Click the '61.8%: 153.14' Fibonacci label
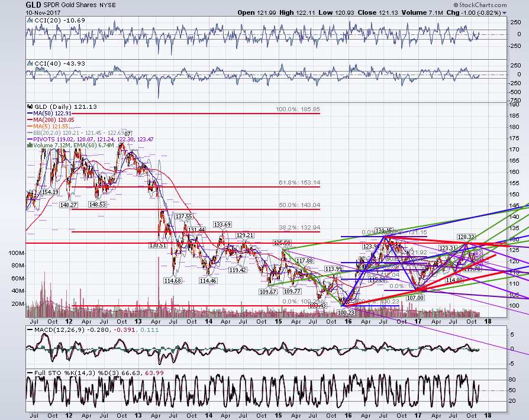Image resolution: width=529 pixels, height=420 pixels. coord(299,183)
